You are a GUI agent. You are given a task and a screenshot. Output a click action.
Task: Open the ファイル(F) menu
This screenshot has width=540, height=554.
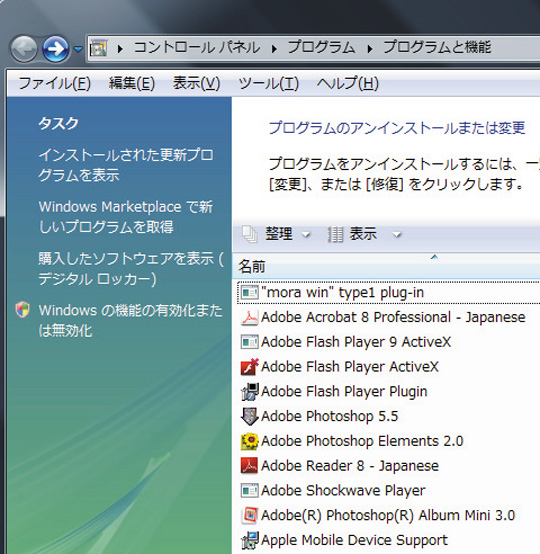pyautogui.click(x=54, y=84)
